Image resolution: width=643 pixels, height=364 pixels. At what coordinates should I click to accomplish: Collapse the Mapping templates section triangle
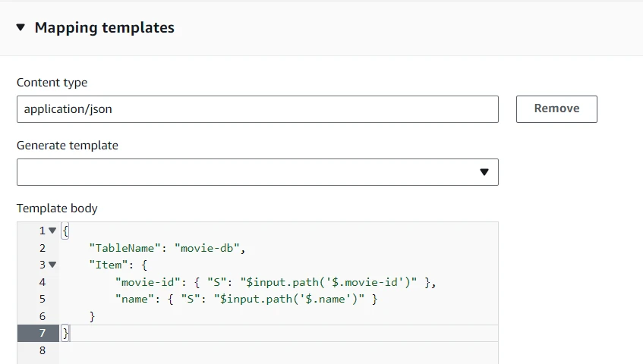point(21,27)
